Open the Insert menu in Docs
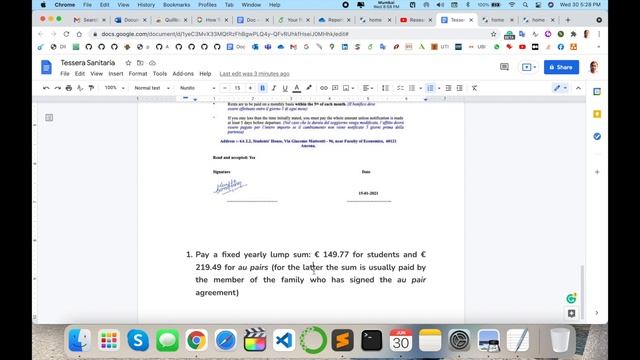 116,74
